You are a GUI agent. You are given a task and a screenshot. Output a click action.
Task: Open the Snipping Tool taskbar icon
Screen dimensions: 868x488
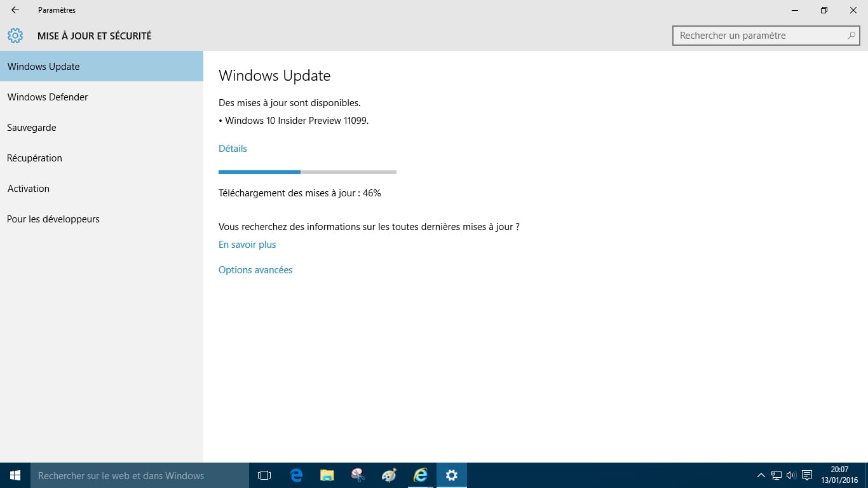coord(358,475)
